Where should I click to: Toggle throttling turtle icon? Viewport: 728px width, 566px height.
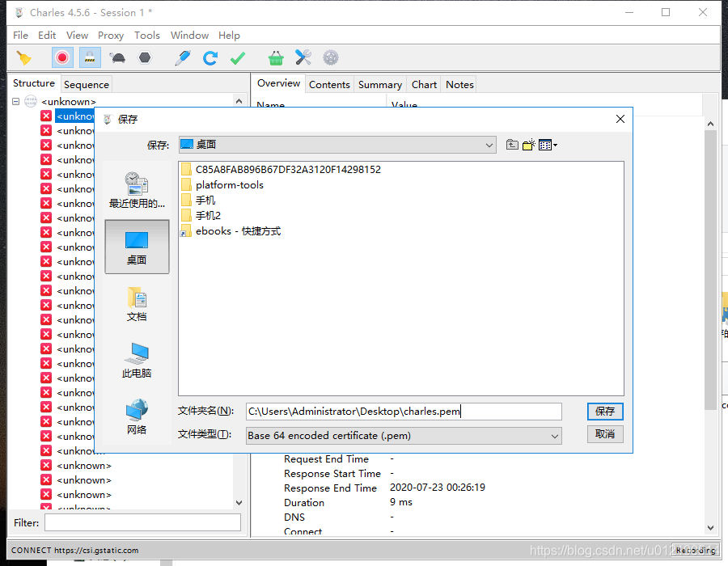tap(117, 58)
